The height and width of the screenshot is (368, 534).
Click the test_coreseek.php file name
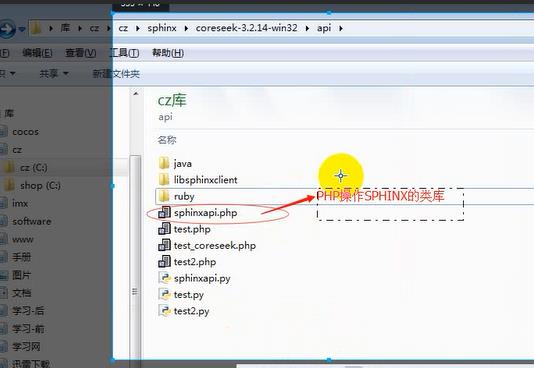pos(215,245)
